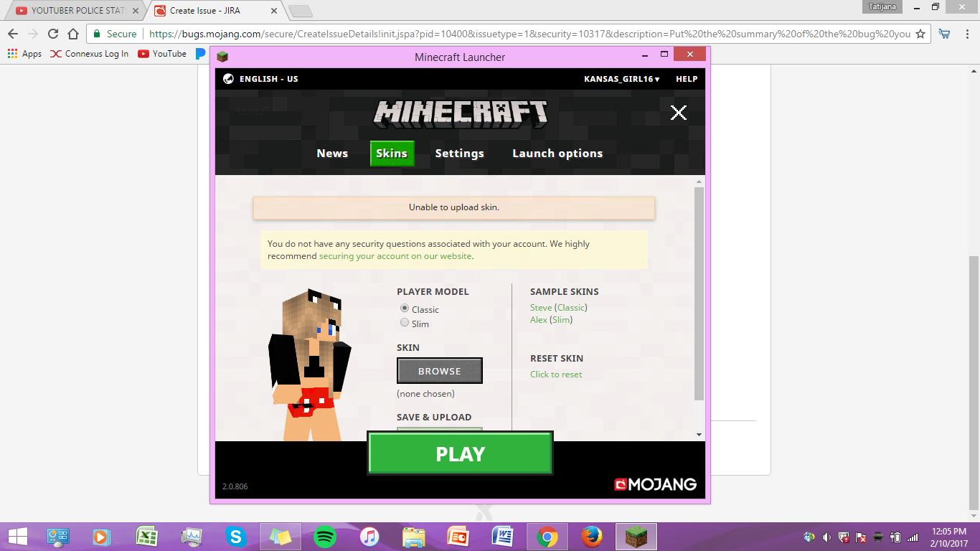This screenshot has height=551, width=980.
Task: Click the launcher scrollbar up arrow
Action: coord(699,182)
